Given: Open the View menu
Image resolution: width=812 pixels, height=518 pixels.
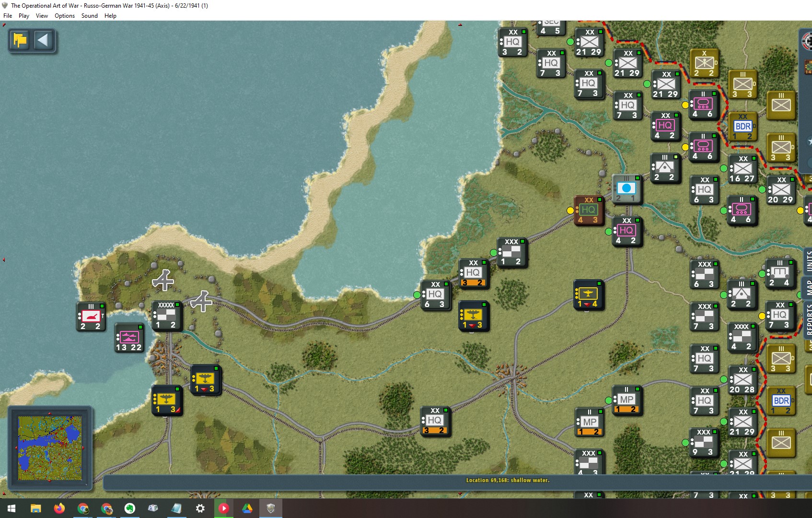Looking at the screenshot, I should [42, 16].
